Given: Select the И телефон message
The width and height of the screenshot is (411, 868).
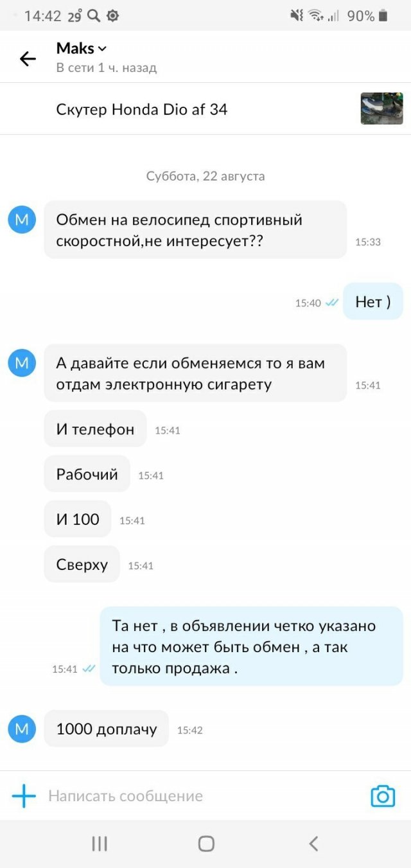Looking at the screenshot, I should (95, 429).
